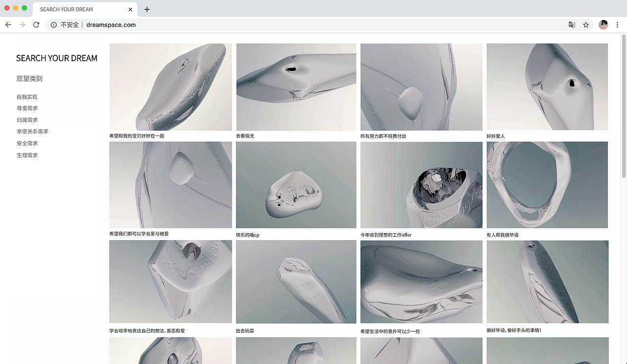The width and height of the screenshot is (627, 364).
Task: Click caption 所有努力都不枉费付出
Action: [x=383, y=136]
